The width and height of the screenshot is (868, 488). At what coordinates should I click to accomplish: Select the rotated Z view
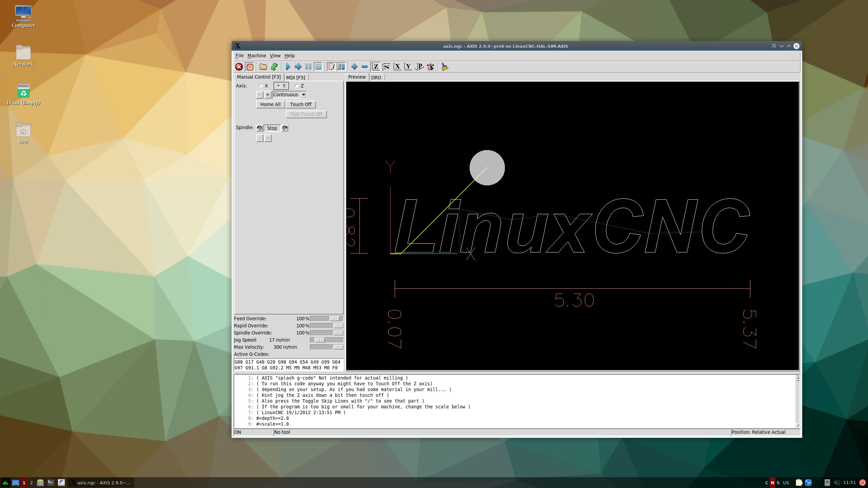pyautogui.click(x=386, y=67)
